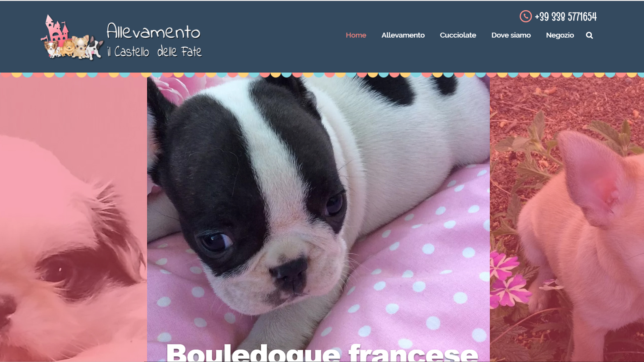Open the Allevamento menu item
644x362 pixels.
click(x=403, y=35)
